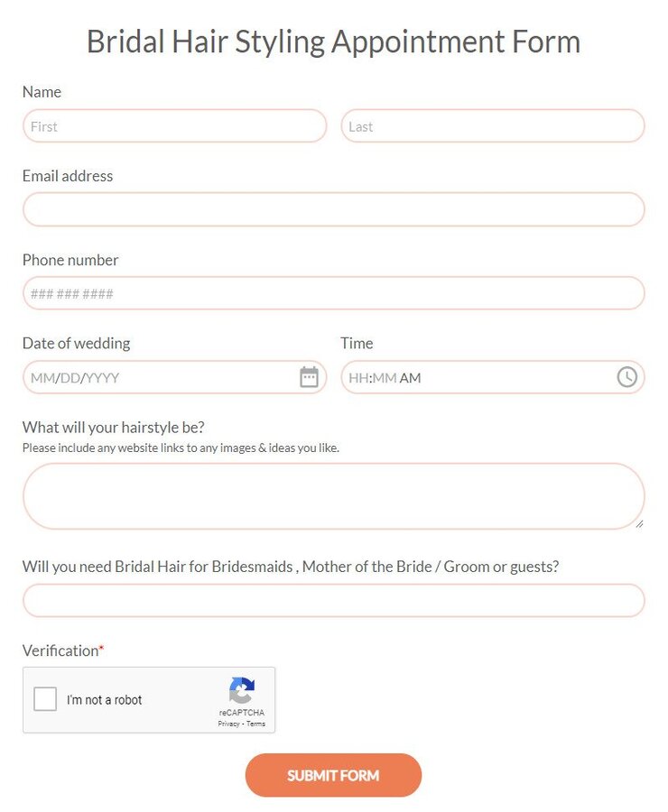Viewport: 668px width, 812px height.
Task: Open the reCAPTCHA Privacy link
Action: 229,722
